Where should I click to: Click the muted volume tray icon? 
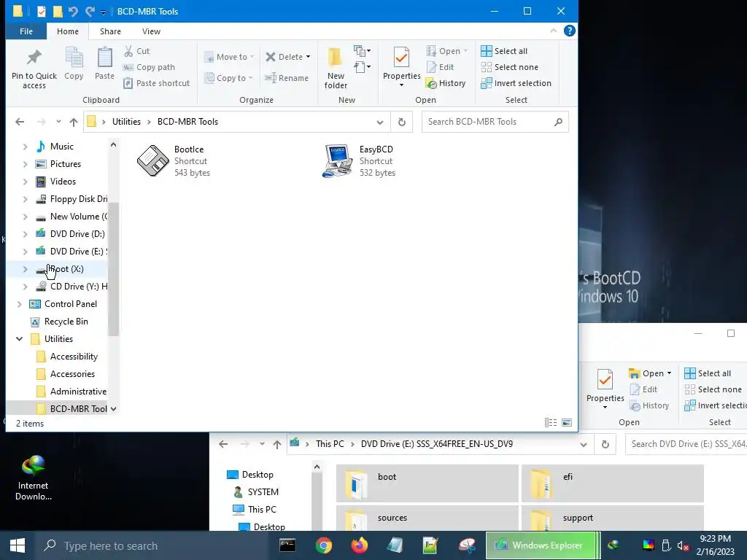(683, 545)
